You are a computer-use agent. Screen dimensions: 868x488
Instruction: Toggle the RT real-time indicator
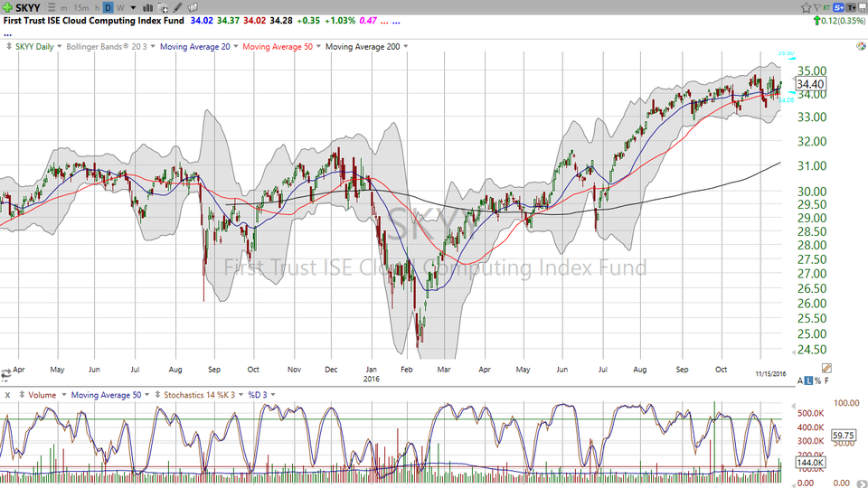[826, 7]
